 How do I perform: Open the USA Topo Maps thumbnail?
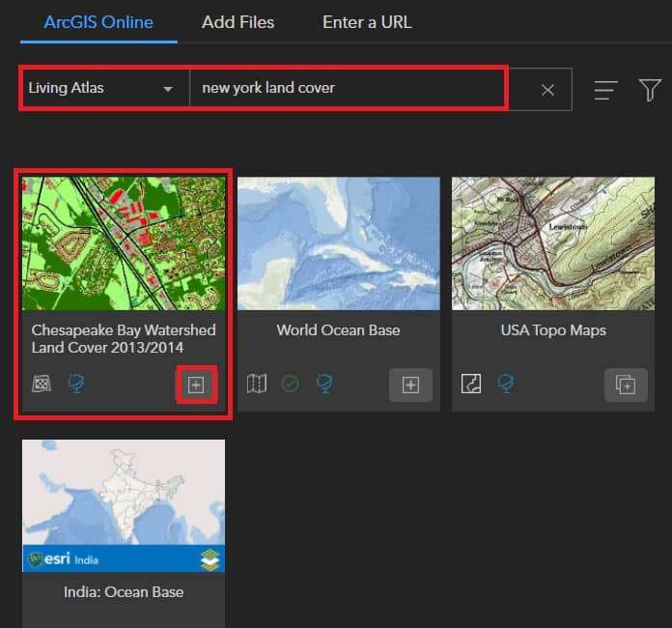553,243
